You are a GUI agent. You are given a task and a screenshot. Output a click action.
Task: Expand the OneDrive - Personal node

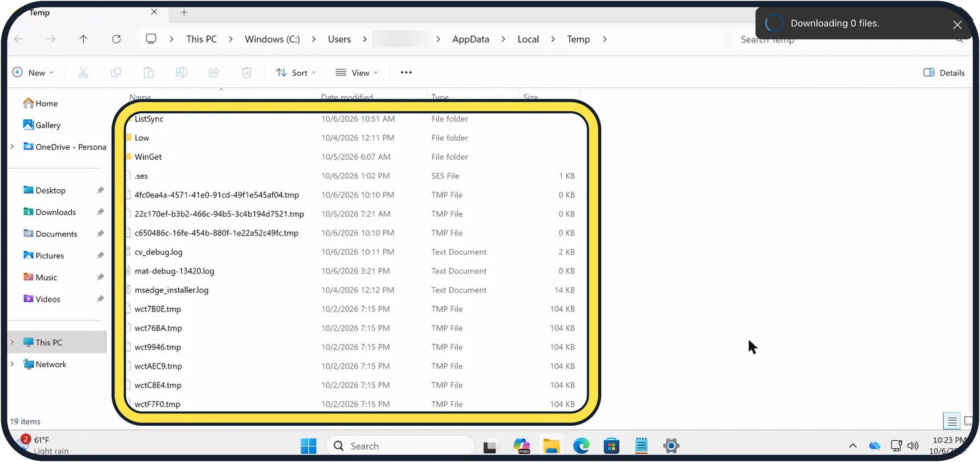[12, 147]
